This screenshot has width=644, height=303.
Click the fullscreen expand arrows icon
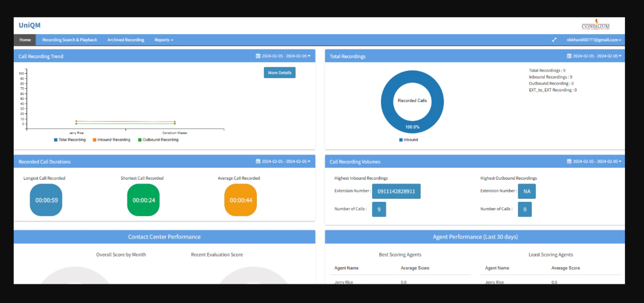tap(554, 40)
